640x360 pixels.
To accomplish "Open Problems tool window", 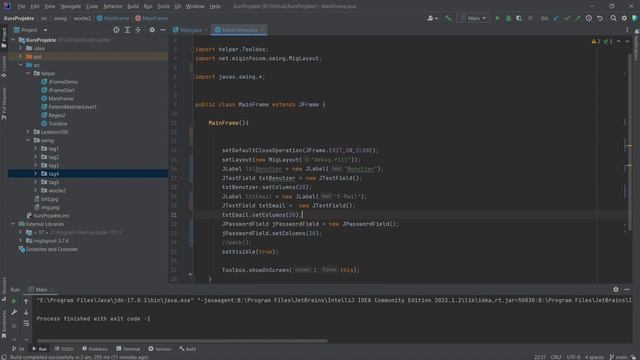I will click(x=95, y=349).
